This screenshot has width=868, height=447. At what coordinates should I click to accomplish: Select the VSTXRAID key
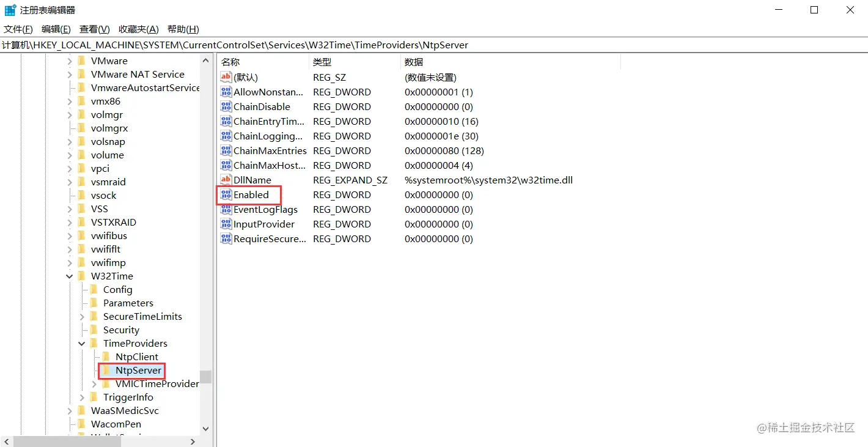pos(114,223)
